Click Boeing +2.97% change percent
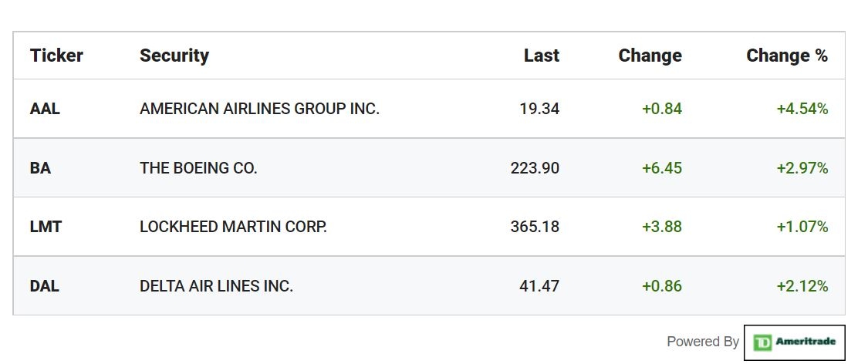This screenshot has width=868, height=364. coord(802,168)
